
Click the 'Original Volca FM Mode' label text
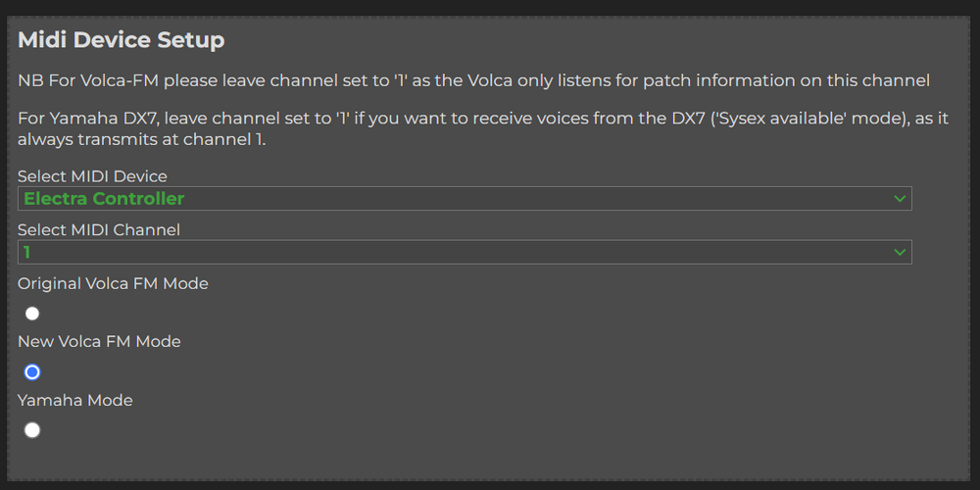[113, 283]
